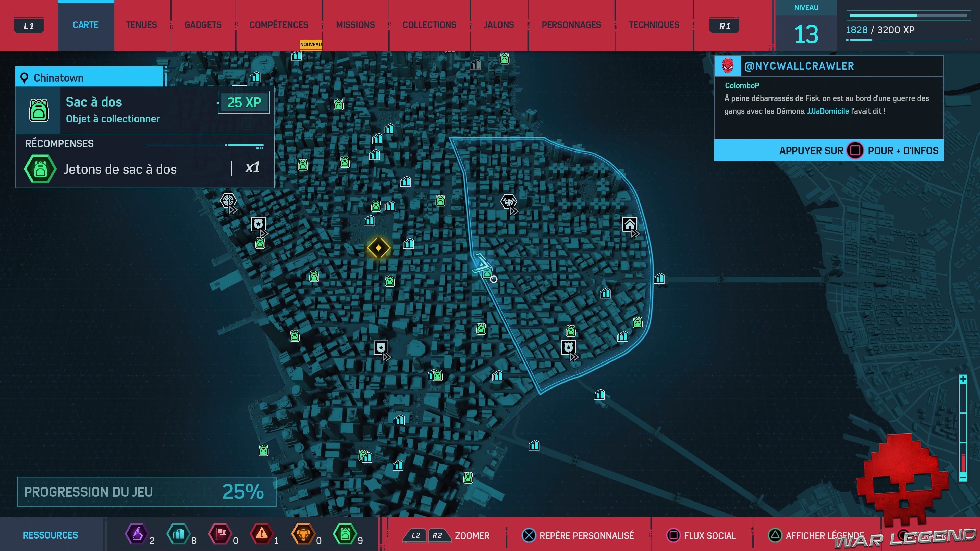Click the orange challenge token icon

303,534
